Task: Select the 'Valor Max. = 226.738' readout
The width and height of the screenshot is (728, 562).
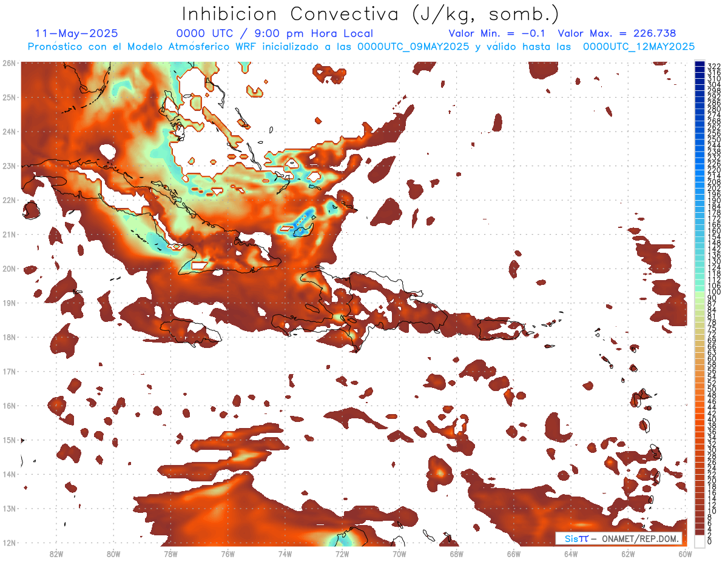Action: pyautogui.click(x=616, y=33)
